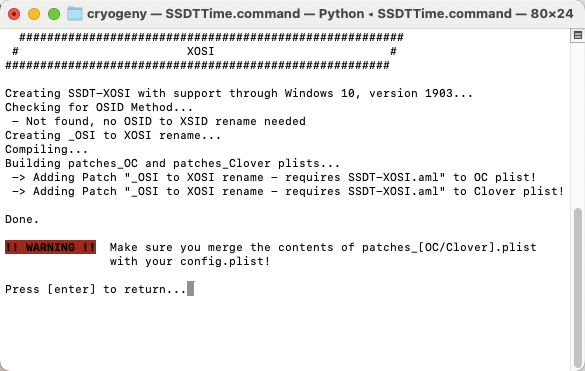This screenshot has width=585, height=371.
Task: Click the red !! WARNING !! label
Action: point(50,247)
